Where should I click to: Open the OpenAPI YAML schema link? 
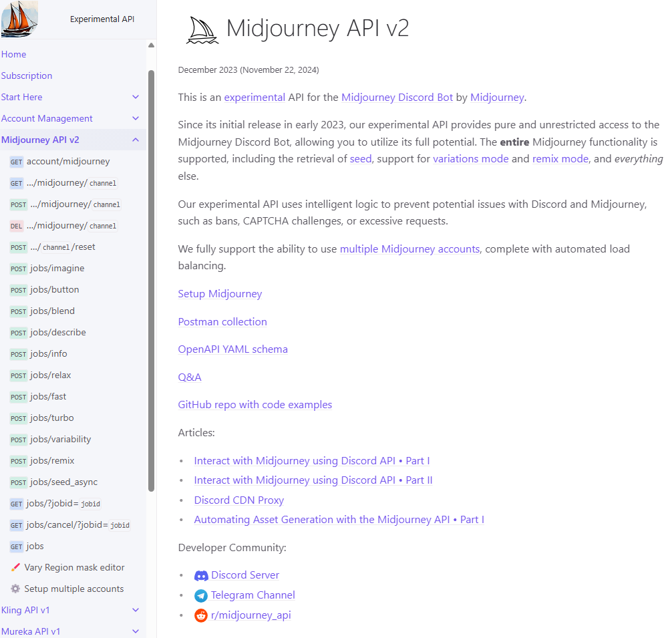(232, 349)
